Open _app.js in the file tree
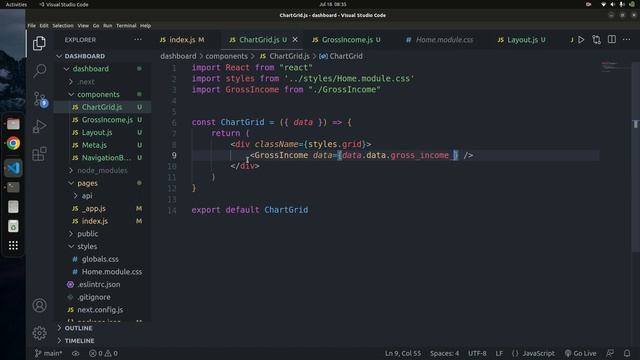 (x=93, y=208)
